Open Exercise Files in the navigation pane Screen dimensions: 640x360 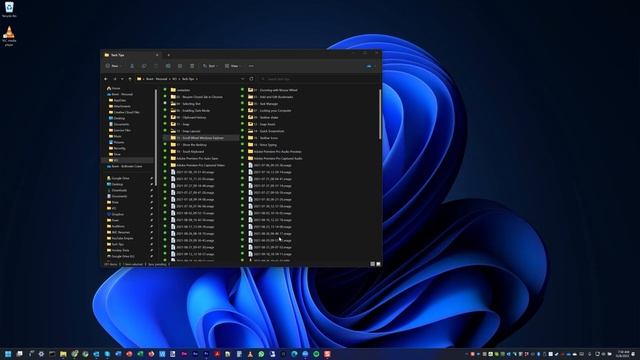tap(120, 130)
